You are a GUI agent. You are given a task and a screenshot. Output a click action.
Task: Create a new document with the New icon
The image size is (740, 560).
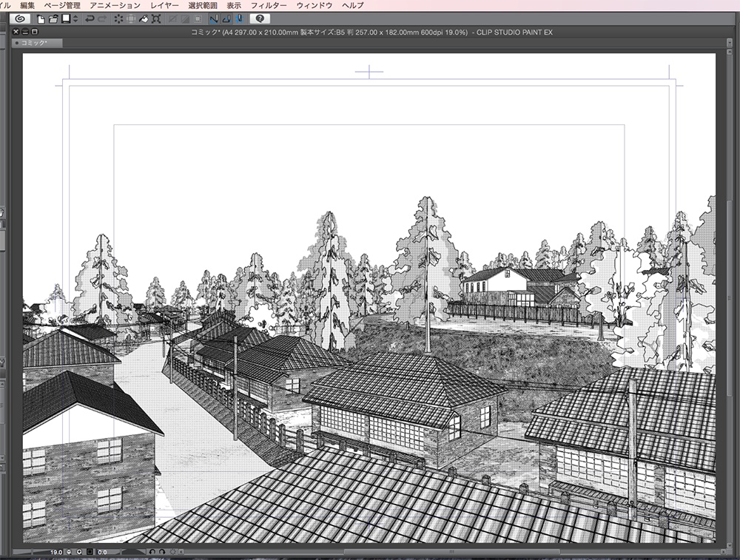[x=41, y=20]
